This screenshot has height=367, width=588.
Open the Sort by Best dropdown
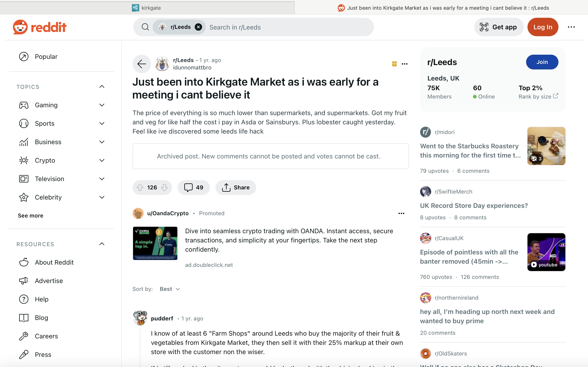pos(170,289)
